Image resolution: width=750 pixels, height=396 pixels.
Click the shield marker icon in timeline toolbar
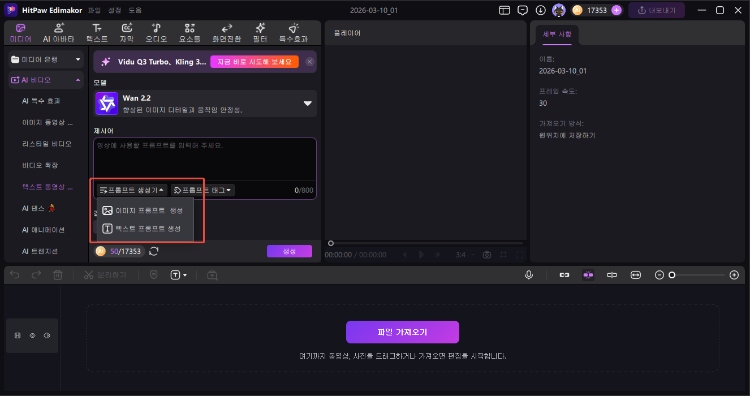tap(154, 275)
